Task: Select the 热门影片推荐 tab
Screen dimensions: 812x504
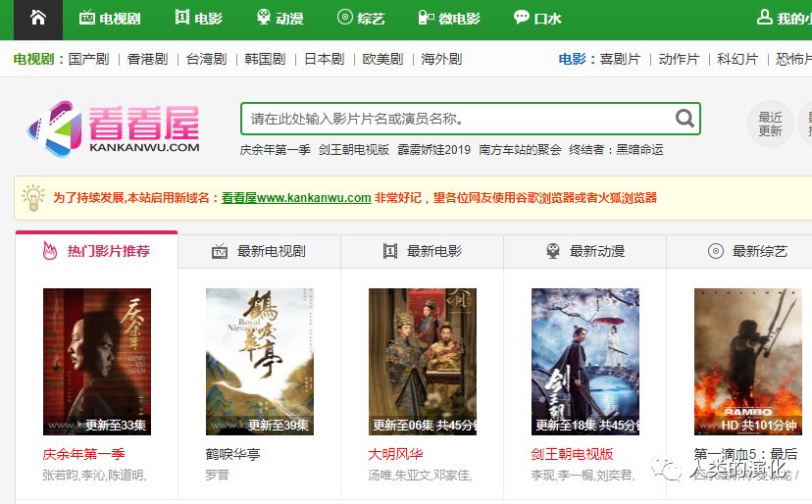Action: [x=96, y=251]
